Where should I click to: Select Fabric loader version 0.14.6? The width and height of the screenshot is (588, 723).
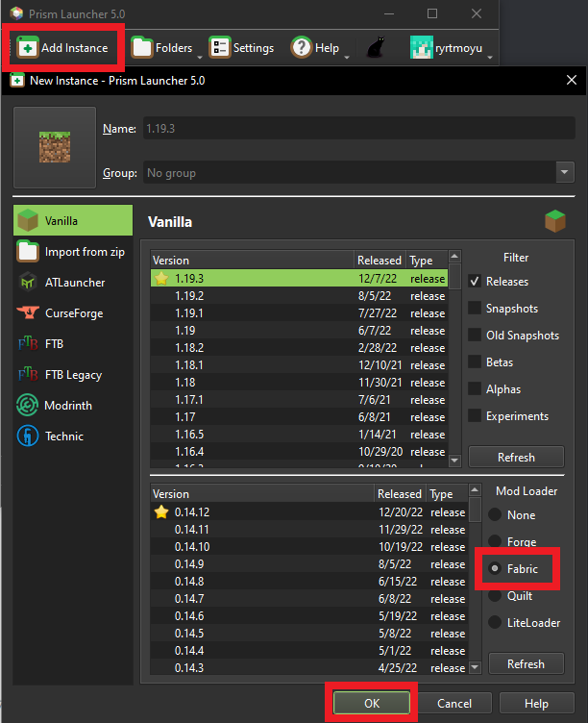(x=309, y=615)
